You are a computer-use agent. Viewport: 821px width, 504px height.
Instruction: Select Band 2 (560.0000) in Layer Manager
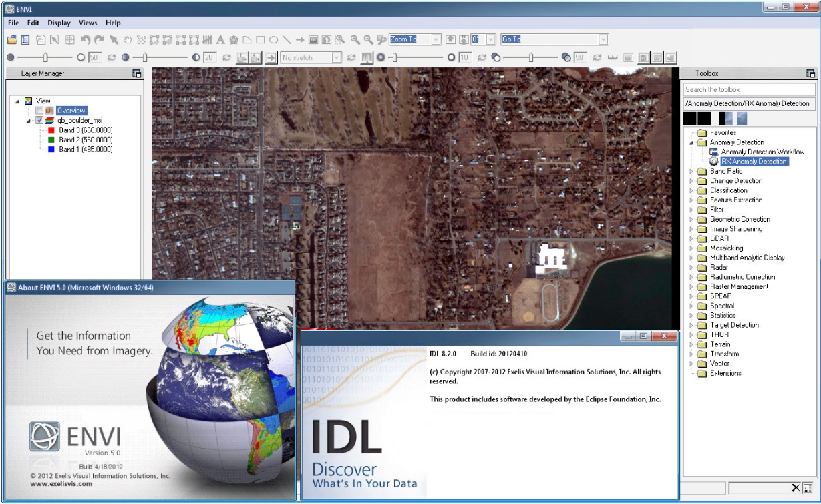86,140
